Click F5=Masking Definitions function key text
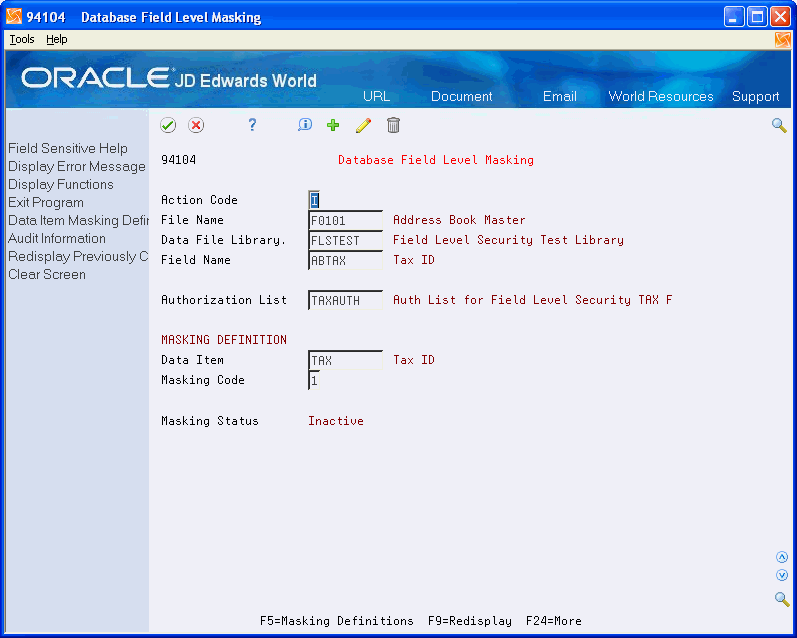797x638 pixels. 336,621
